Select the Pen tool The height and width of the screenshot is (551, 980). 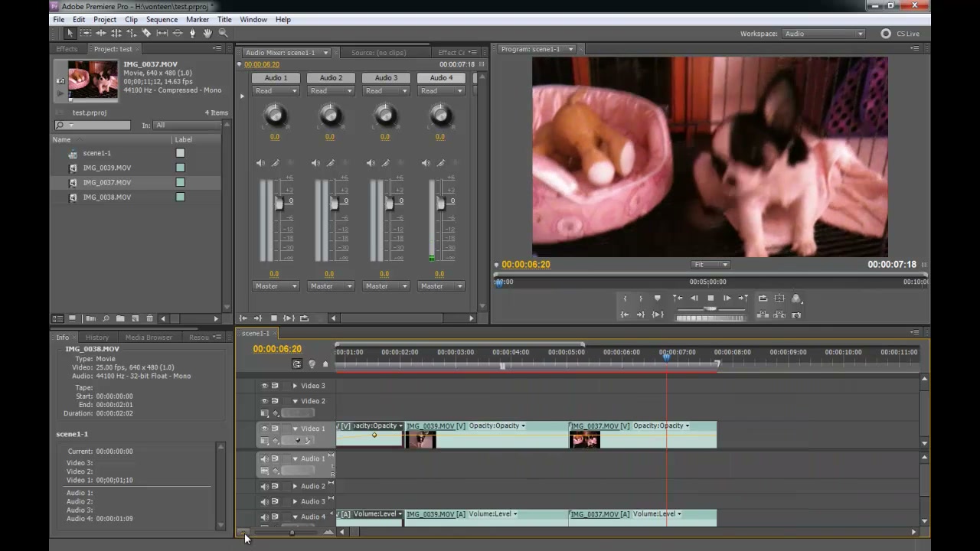tap(192, 33)
